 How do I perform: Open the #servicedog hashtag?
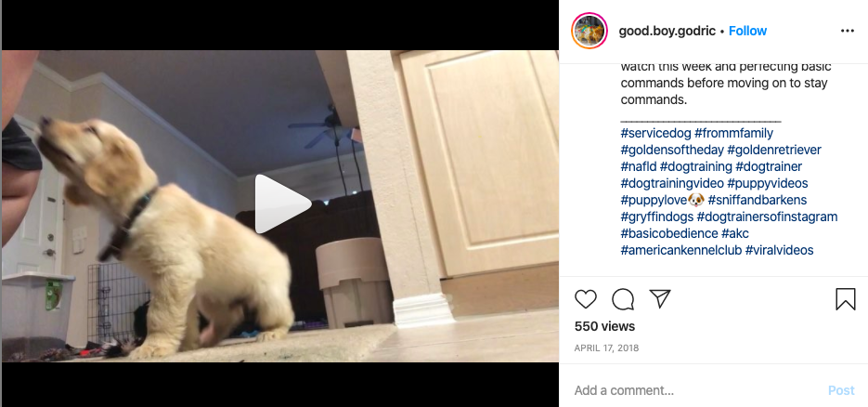point(655,134)
